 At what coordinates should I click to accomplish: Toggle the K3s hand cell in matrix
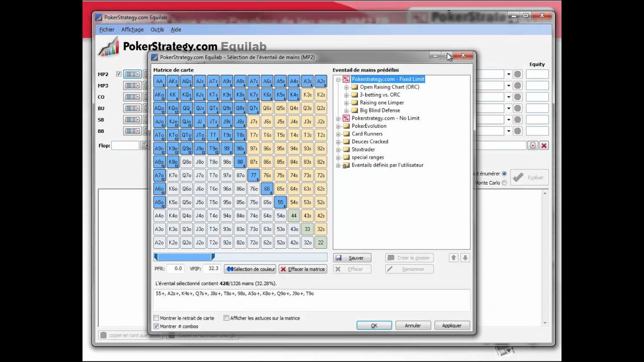point(307,95)
